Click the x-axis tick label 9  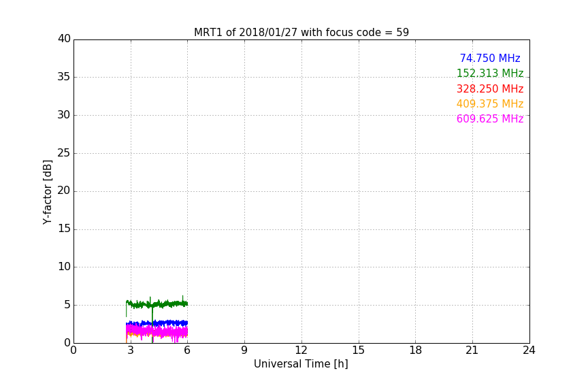[x=244, y=350]
